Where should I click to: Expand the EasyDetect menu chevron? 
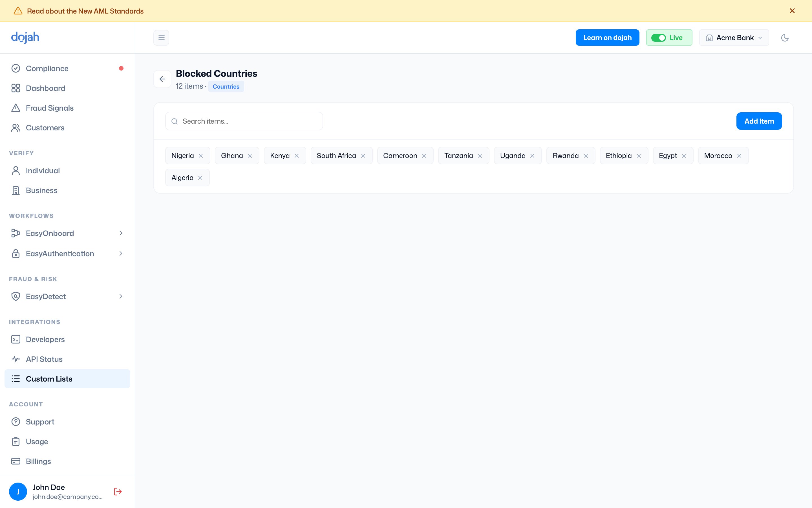pos(121,296)
